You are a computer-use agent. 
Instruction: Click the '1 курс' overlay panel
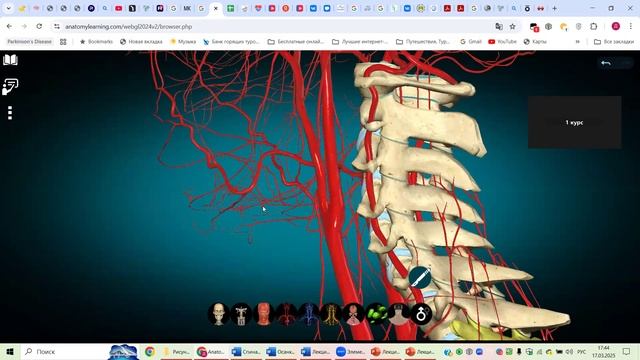[575, 122]
